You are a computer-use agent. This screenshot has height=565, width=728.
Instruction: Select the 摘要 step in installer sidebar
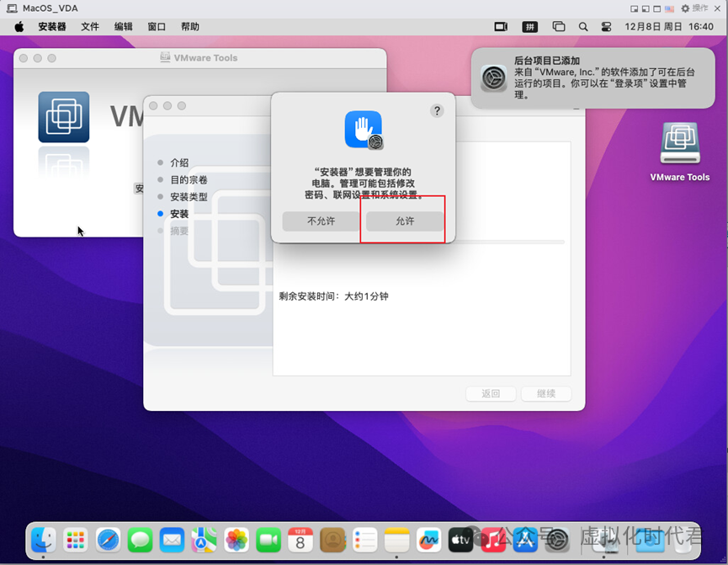pos(179,231)
